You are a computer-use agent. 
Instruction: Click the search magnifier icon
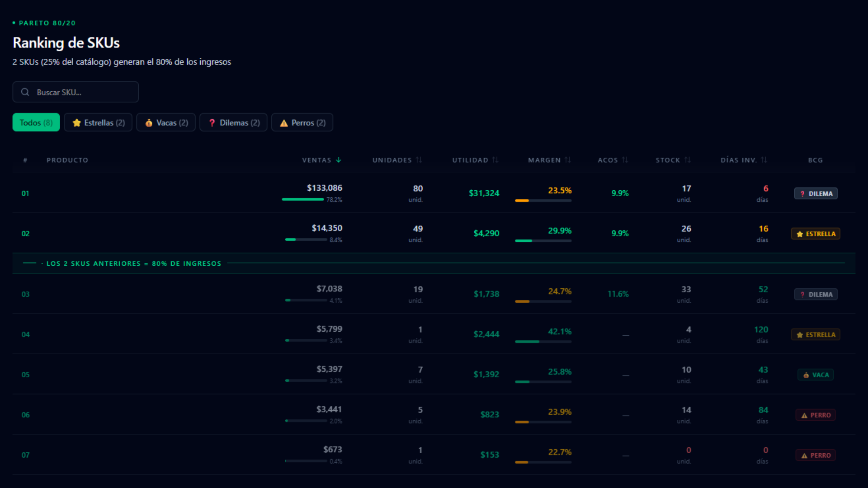[25, 92]
